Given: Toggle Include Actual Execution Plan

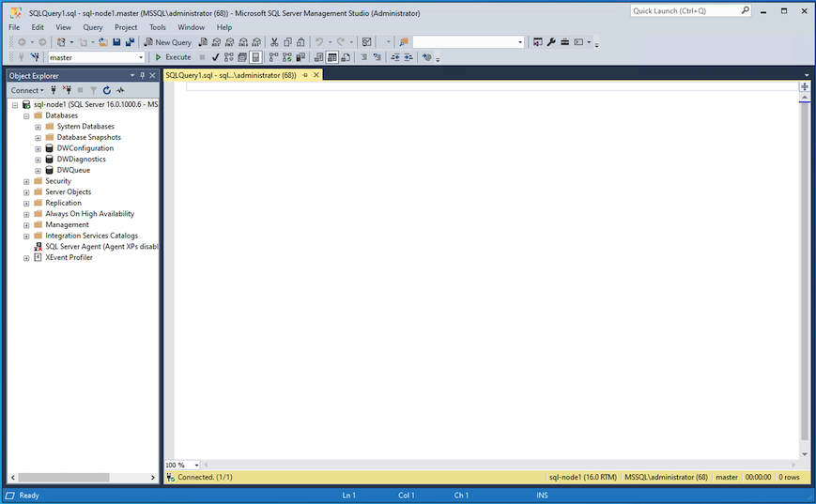Looking at the screenshot, I should coord(274,57).
